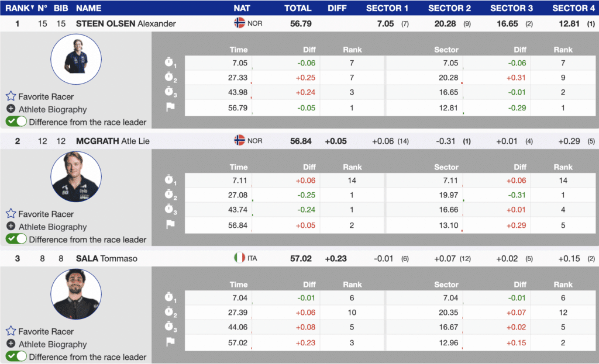Toggle race leader difference for Steen Olsen
Screen dimensions: 599x364
[x=16, y=122]
